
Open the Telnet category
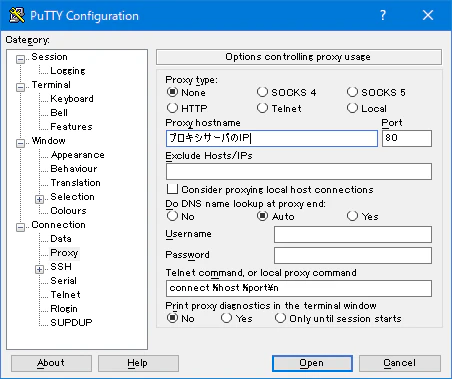65,295
